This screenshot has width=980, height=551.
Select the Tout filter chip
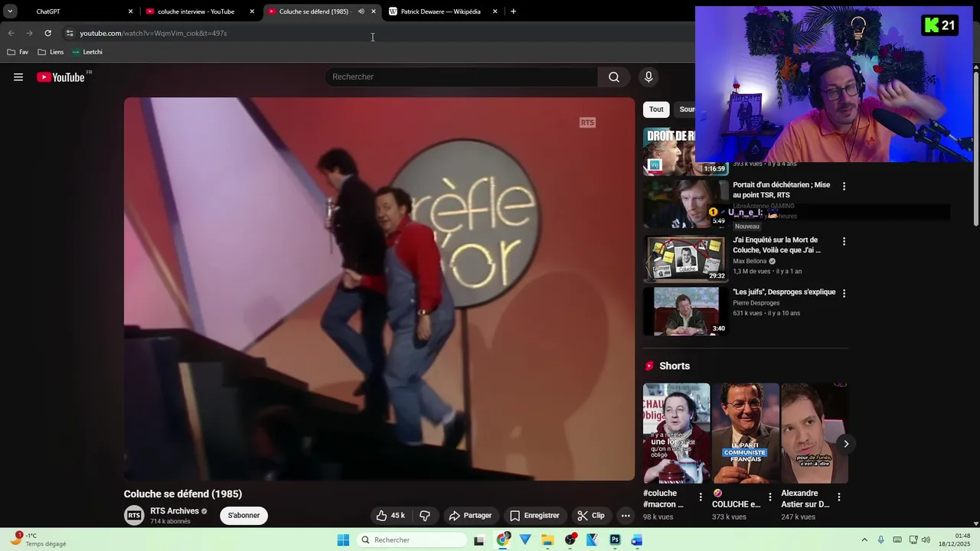[656, 109]
